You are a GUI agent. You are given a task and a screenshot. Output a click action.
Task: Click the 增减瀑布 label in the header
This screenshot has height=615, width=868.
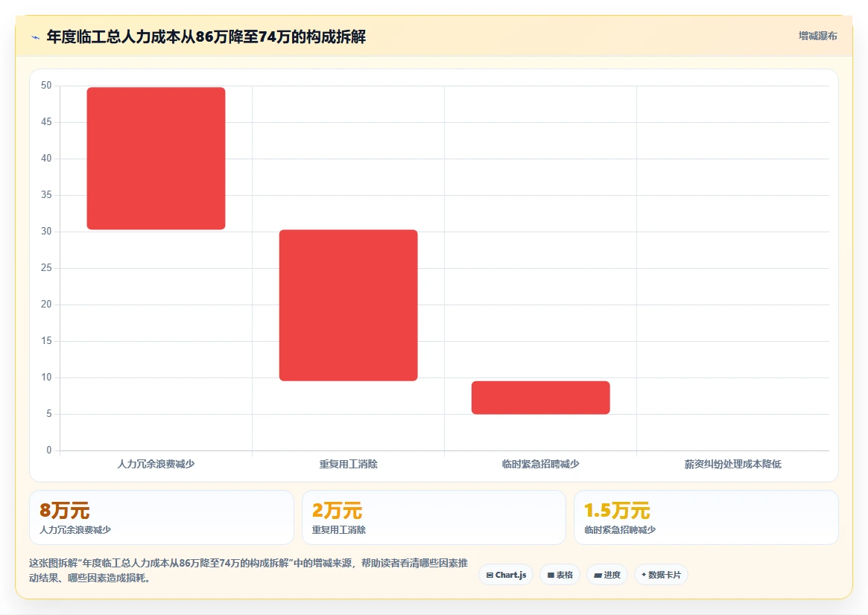(x=817, y=36)
